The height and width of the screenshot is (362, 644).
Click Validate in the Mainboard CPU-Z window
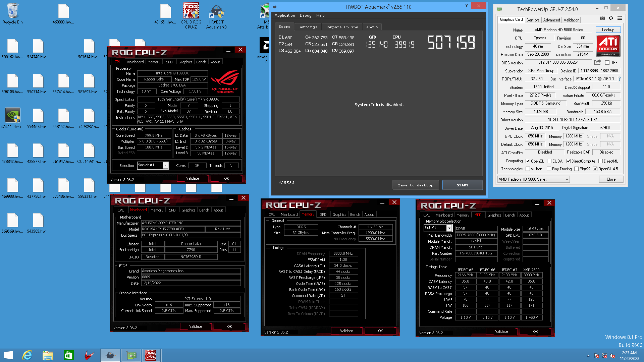tap(196, 326)
